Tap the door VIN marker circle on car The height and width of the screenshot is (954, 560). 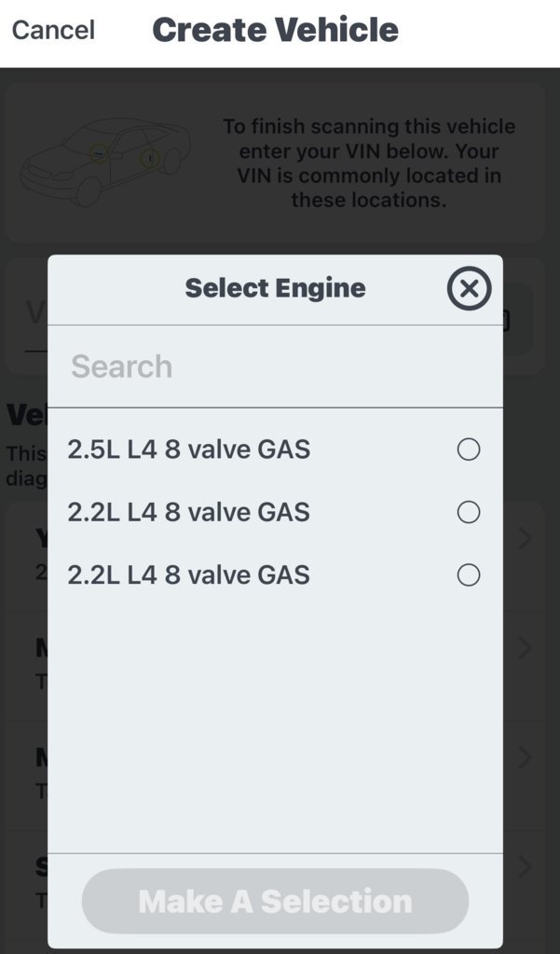click(x=150, y=159)
